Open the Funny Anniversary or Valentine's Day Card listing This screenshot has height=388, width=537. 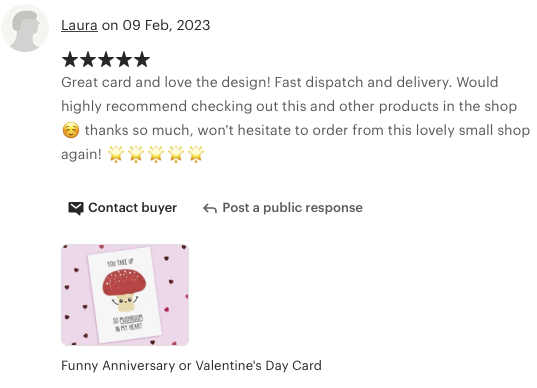click(x=191, y=366)
